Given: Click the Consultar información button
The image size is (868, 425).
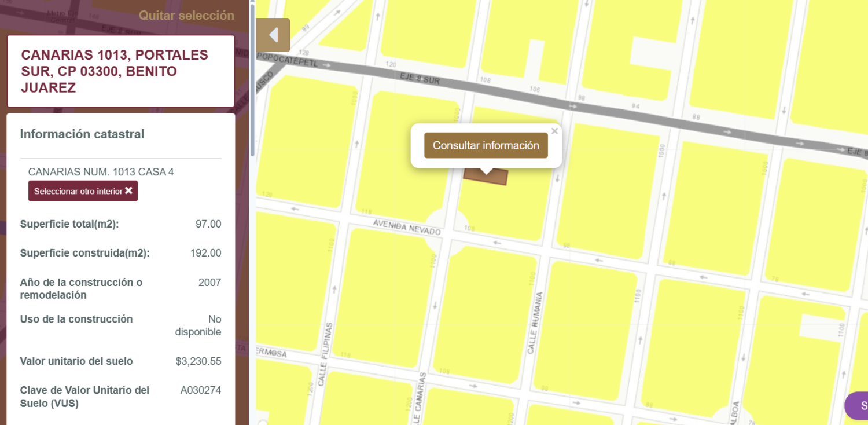Looking at the screenshot, I should [486, 145].
